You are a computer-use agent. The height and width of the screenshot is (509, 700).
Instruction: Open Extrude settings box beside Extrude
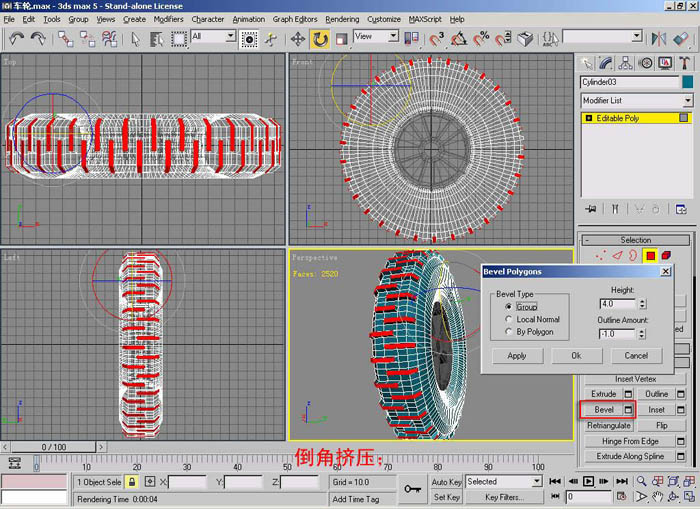pyautogui.click(x=628, y=394)
